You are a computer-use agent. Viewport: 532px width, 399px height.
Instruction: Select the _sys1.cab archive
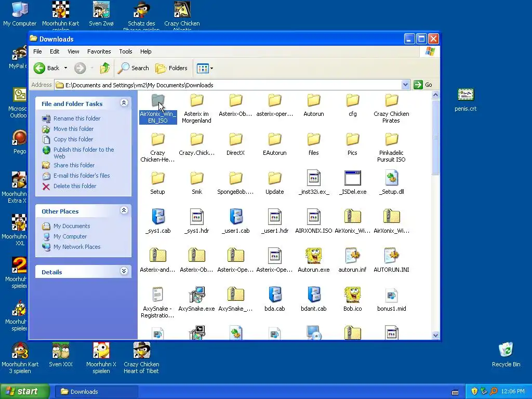[158, 222]
